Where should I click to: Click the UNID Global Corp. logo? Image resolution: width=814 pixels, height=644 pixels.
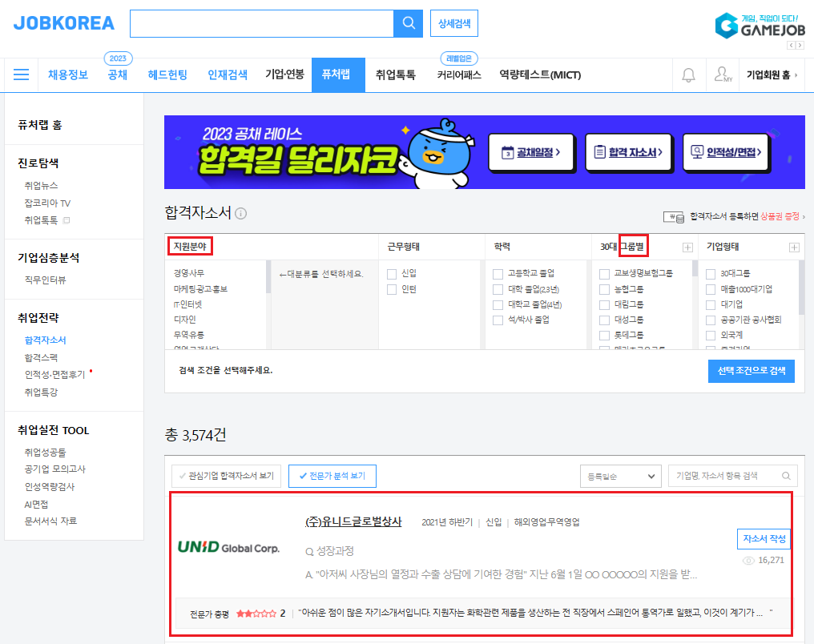pos(229,547)
